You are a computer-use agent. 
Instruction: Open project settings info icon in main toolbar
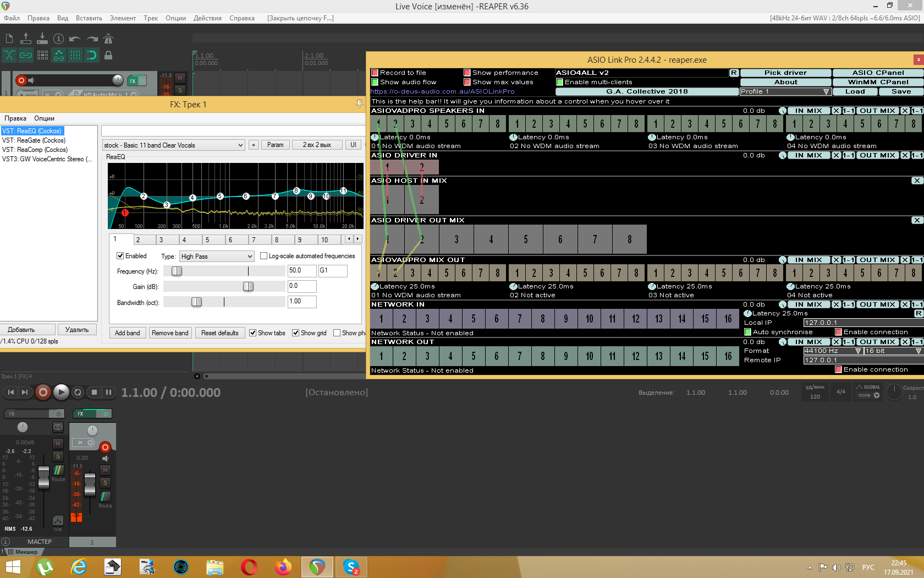coord(59,39)
